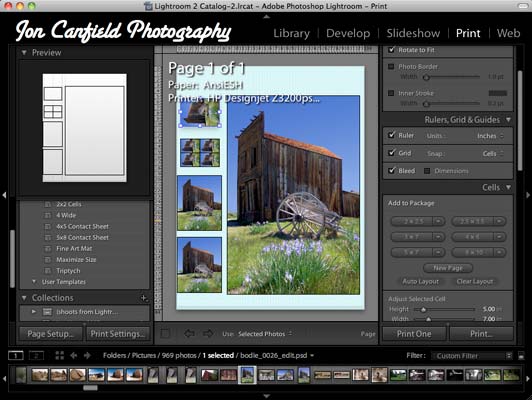The width and height of the screenshot is (532, 400).
Task: Open the 8 x 10 cell size dropdown arrow
Action: pyautogui.click(x=499, y=252)
